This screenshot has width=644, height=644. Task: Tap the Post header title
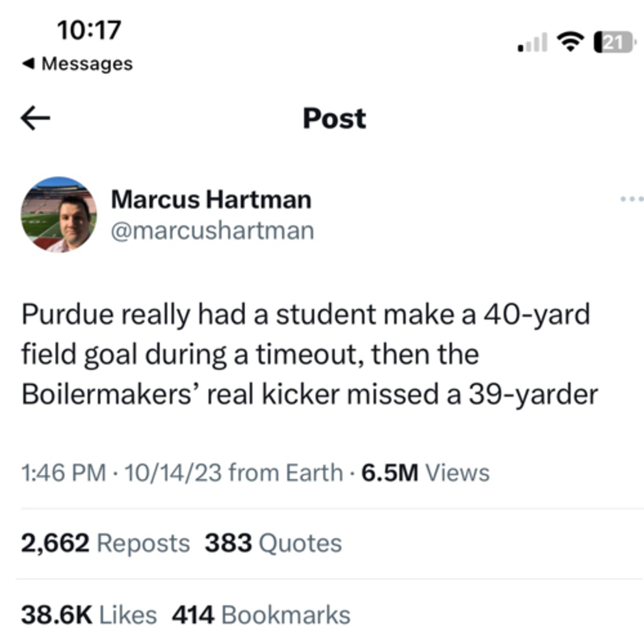334,118
